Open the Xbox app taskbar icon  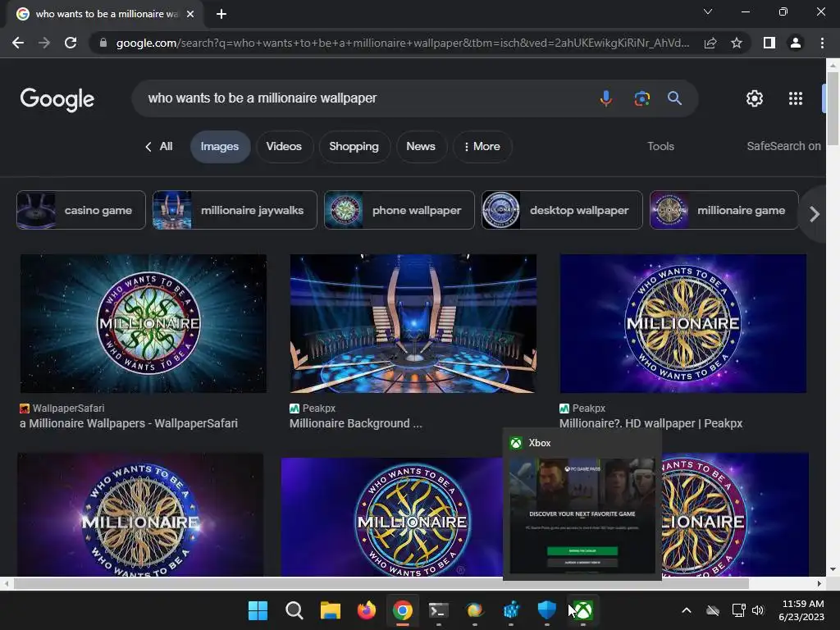click(583, 610)
